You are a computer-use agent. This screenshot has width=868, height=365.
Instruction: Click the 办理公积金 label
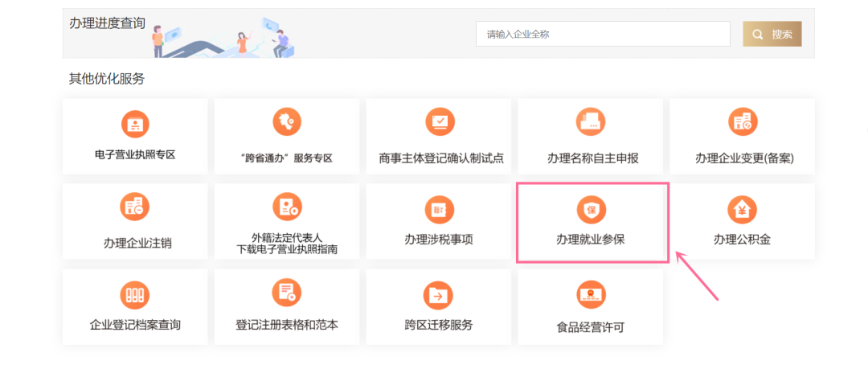[x=742, y=240]
